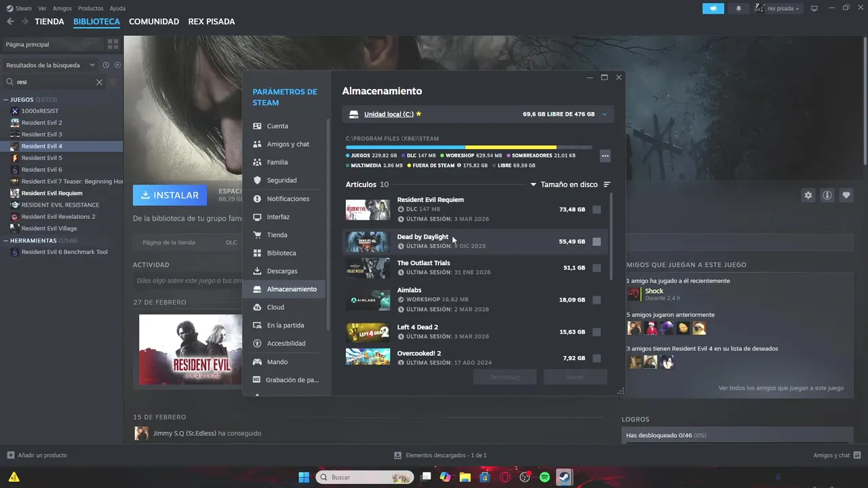The image size is (868, 488).
Task: Toggle sort order icon next to Tamaño en disco
Action: pyautogui.click(x=607, y=184)
